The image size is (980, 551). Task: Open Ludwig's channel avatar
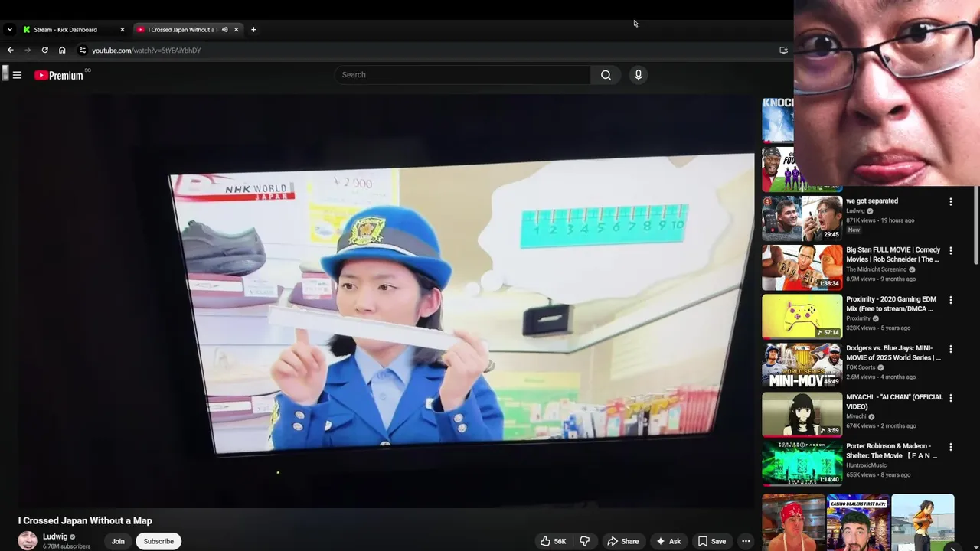(x=28, y=540)
